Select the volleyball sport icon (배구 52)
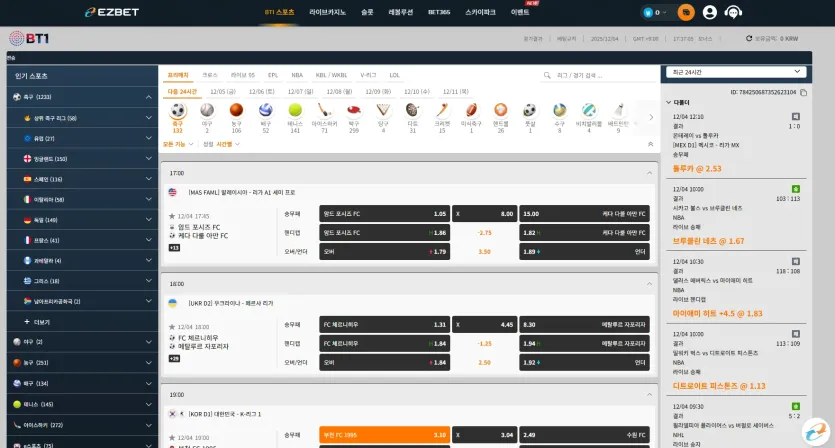Image resolution: width=835 pixels, height=448 pixels. coord(266,110)
